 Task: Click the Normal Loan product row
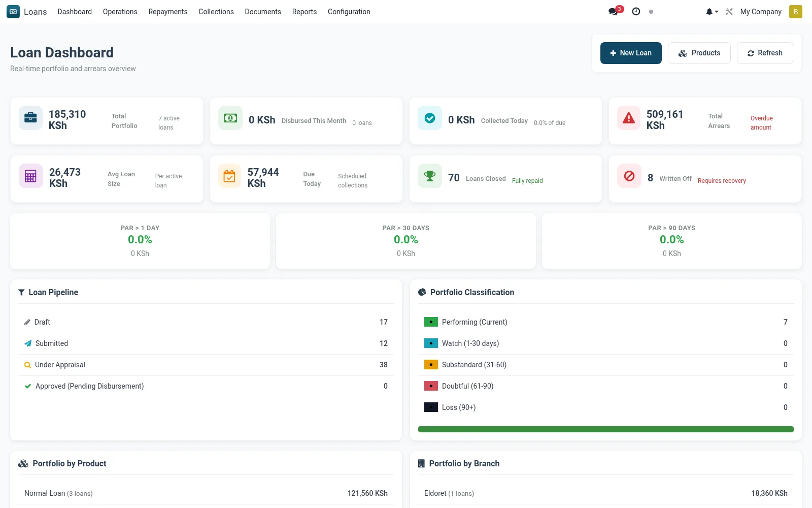coord(206,493)
